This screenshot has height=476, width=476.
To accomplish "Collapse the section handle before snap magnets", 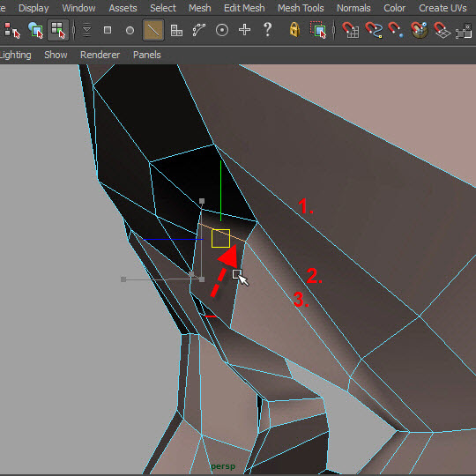I will (x=334, y=30).
